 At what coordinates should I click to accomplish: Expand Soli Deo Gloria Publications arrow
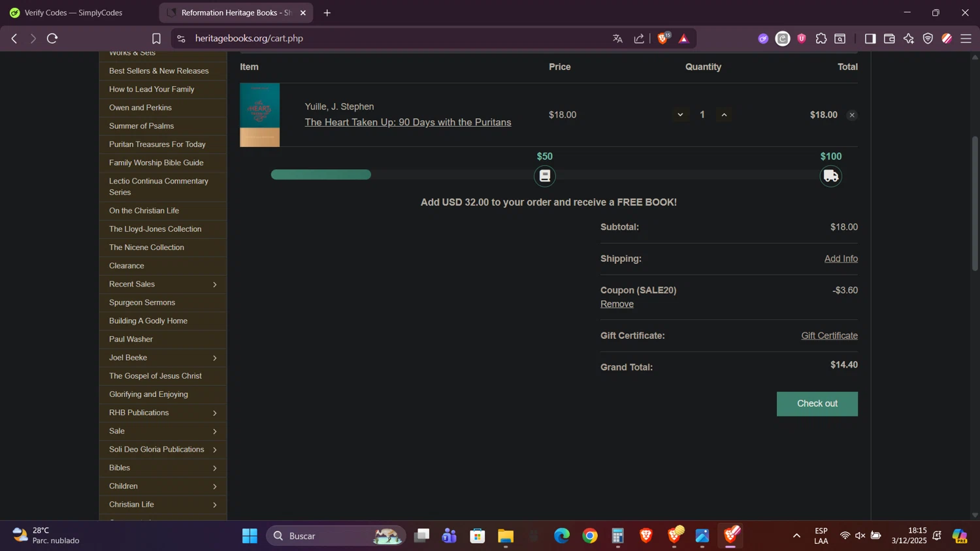click(x=215, y=450)
